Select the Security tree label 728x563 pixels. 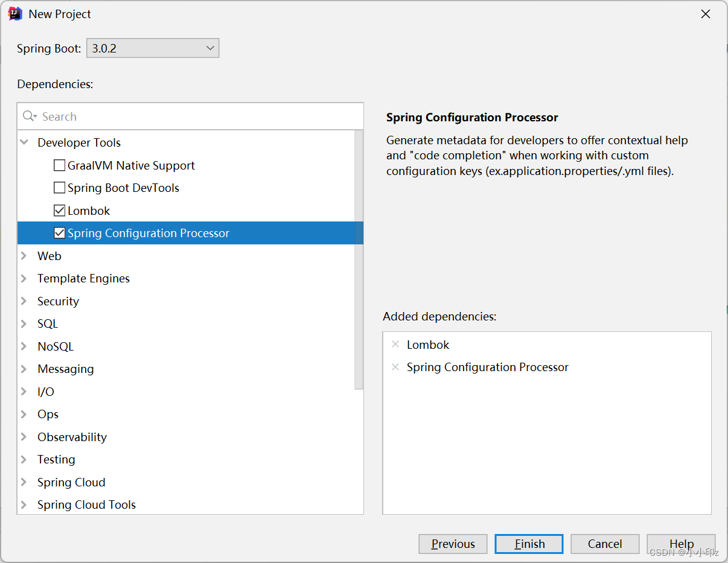click(x=58, y=301)
